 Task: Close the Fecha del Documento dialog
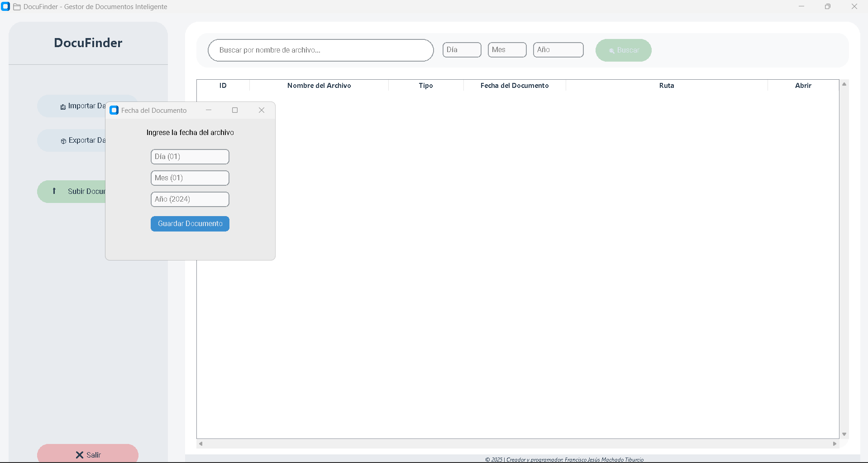point(262,110)
